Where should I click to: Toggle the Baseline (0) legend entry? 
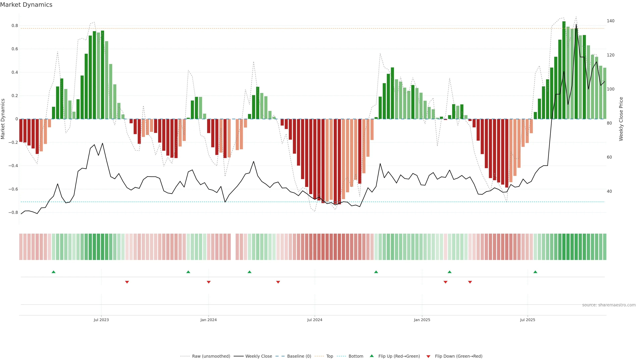(299, 356)
